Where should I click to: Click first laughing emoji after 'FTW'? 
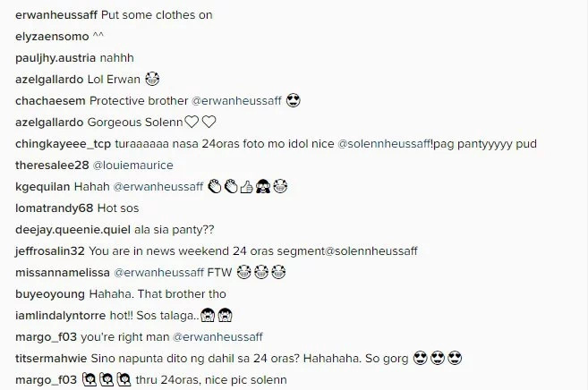[x=243, y=272]
